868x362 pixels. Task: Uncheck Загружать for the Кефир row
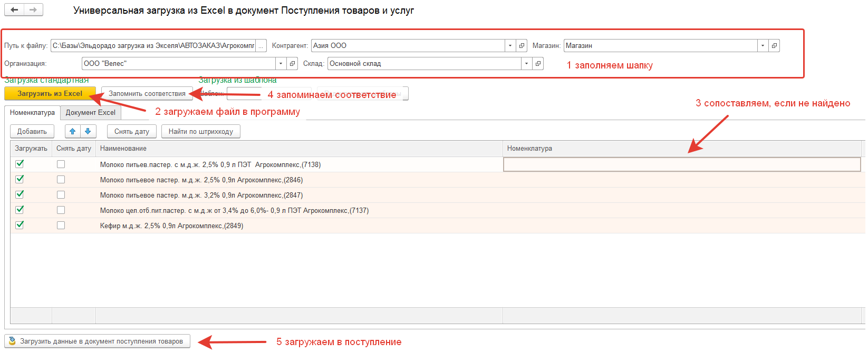click(20, 225)
